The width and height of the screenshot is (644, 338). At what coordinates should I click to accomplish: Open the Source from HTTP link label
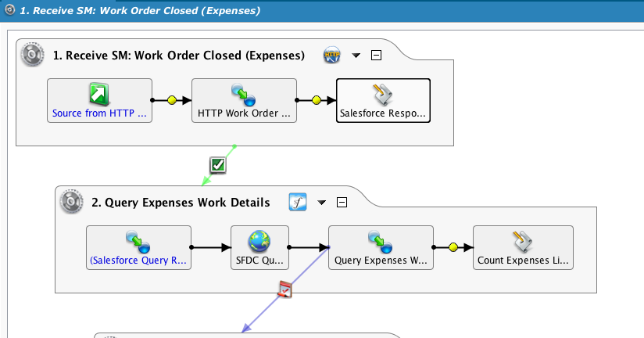[x=99, y=113]
